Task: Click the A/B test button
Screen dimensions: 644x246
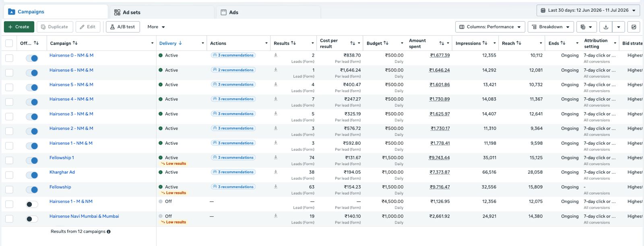Action: 123,27
